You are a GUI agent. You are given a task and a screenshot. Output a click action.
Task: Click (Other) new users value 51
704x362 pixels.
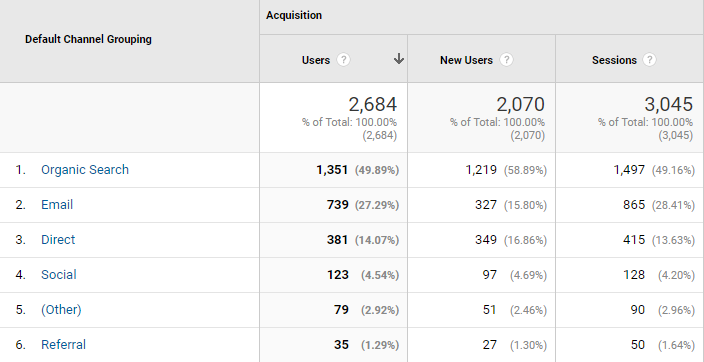tap(490, 310)
